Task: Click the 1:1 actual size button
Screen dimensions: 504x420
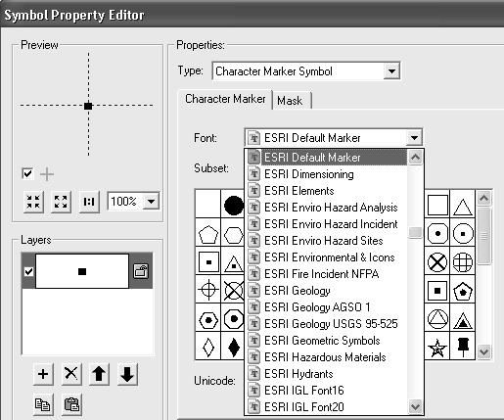Action: point(89,202)
